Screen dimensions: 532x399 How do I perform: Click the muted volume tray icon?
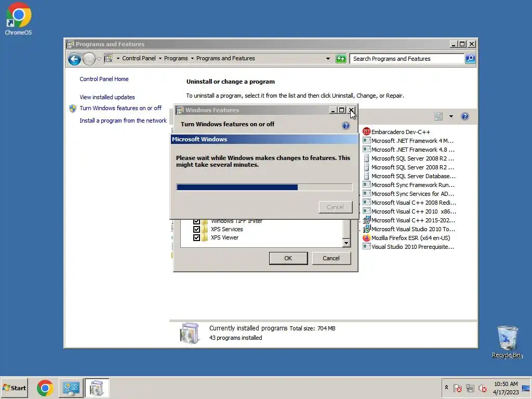click(x=482, y=388)
